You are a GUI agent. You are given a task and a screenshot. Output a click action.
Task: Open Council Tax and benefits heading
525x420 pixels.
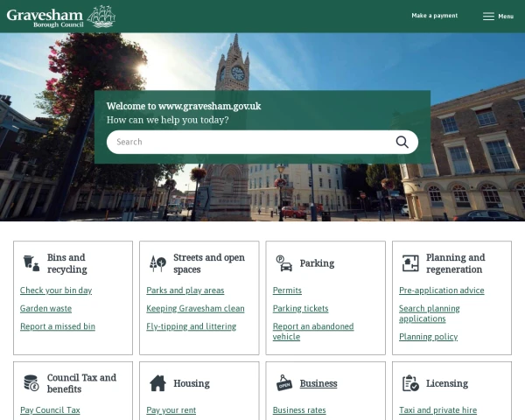coord(81,383)
